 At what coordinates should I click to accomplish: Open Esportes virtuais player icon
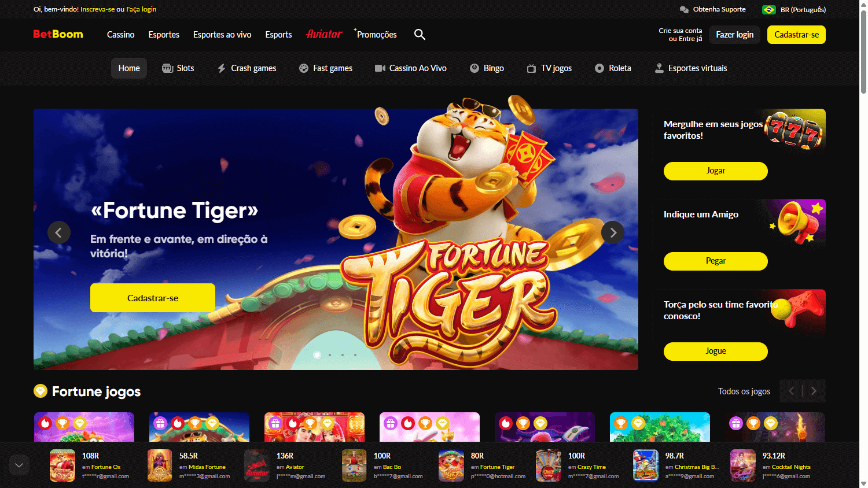tap(659, 68)
